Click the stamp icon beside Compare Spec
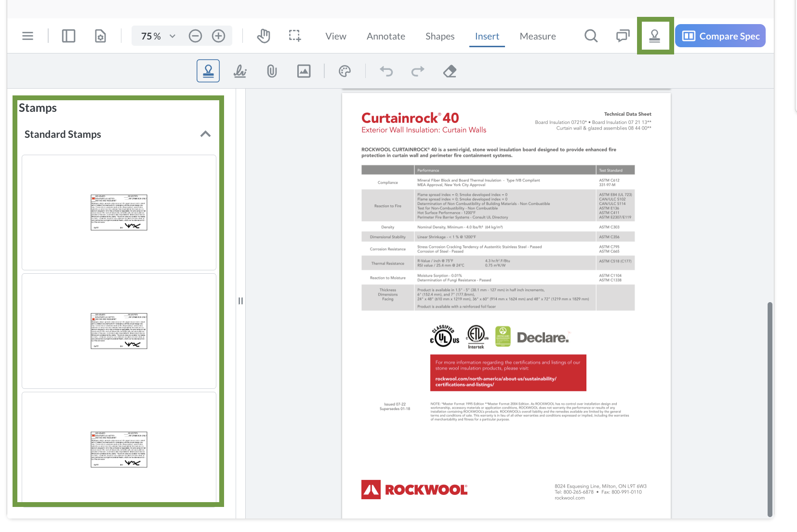Viewport: 797px width, 532px height. click(x=655, y=36)
